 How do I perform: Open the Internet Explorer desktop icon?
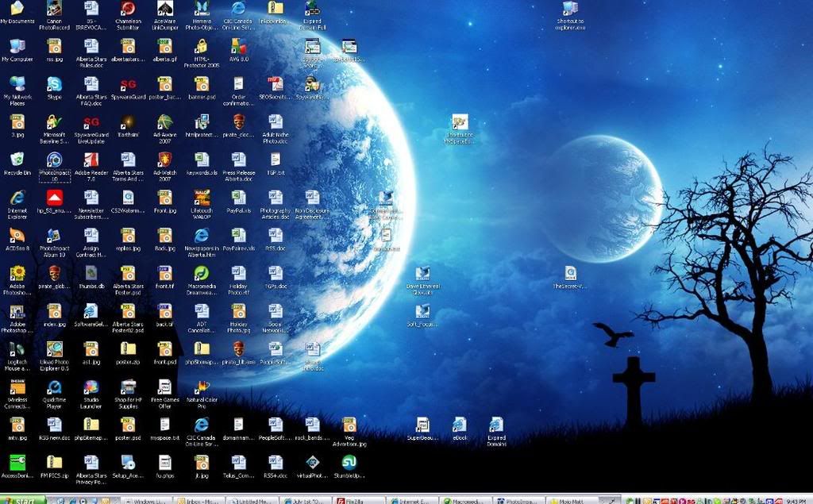17,198
